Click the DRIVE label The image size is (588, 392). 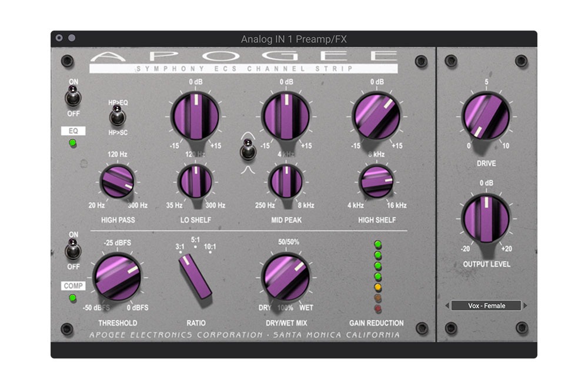pos(486,163)
